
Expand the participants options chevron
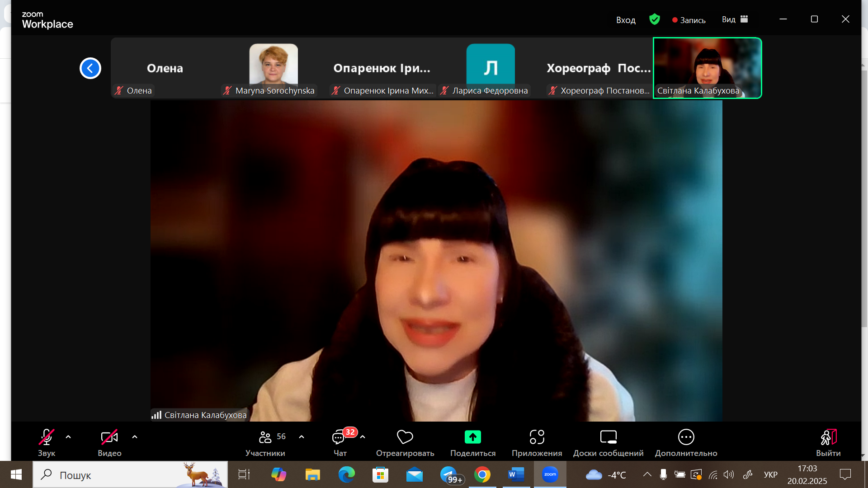(302, 437)
